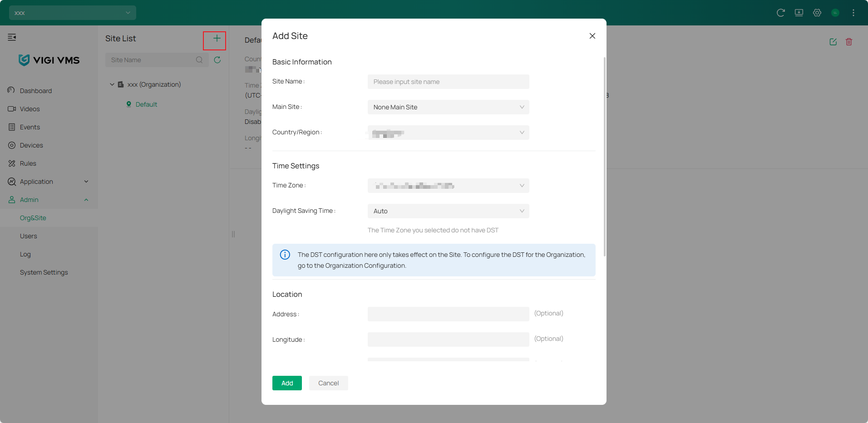Open Devices in the sidebar

point(49,145)
